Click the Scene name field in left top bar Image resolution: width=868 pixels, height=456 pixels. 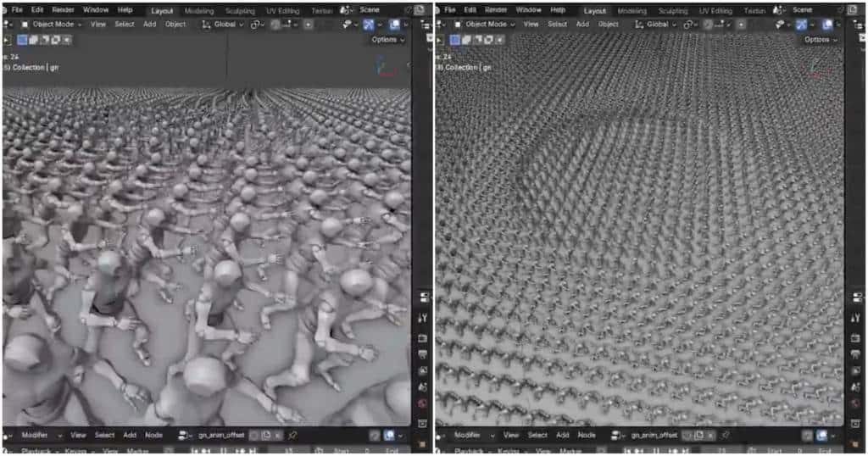[x=370, y=10]
